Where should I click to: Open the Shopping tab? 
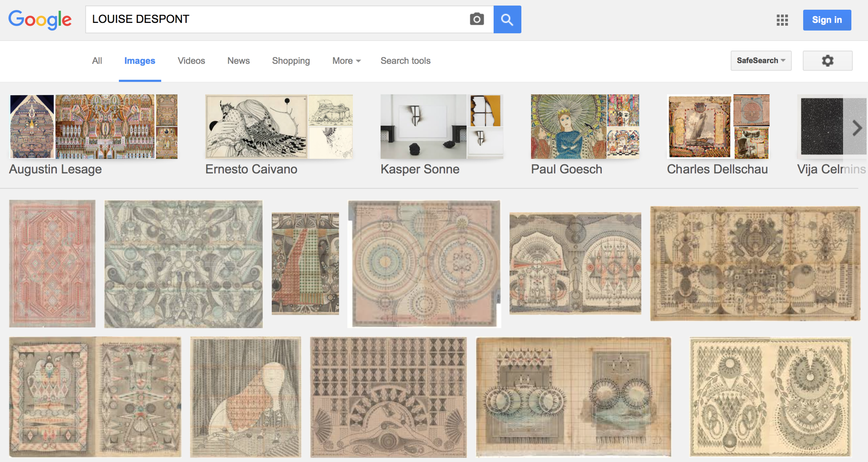point(291,61)
